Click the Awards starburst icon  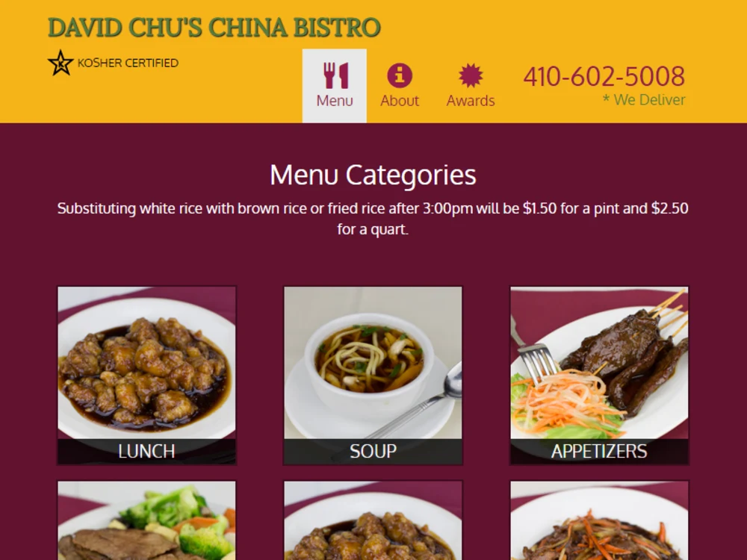pyautogui.click(x=470, y=75)
